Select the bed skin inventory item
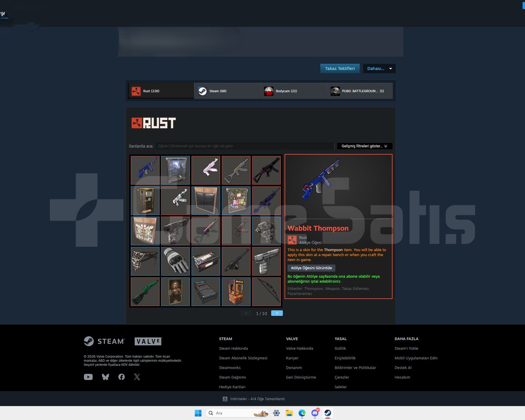The image size is (525, 420). point(206,291)
